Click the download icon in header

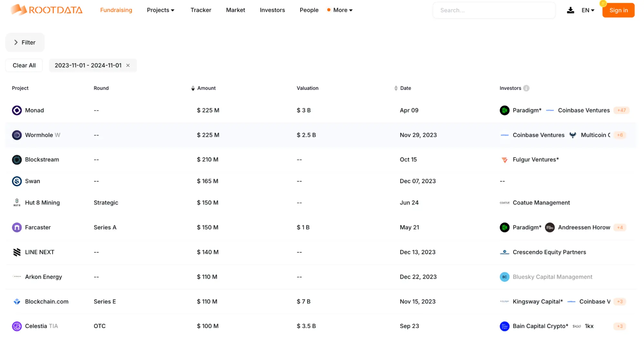570,10
